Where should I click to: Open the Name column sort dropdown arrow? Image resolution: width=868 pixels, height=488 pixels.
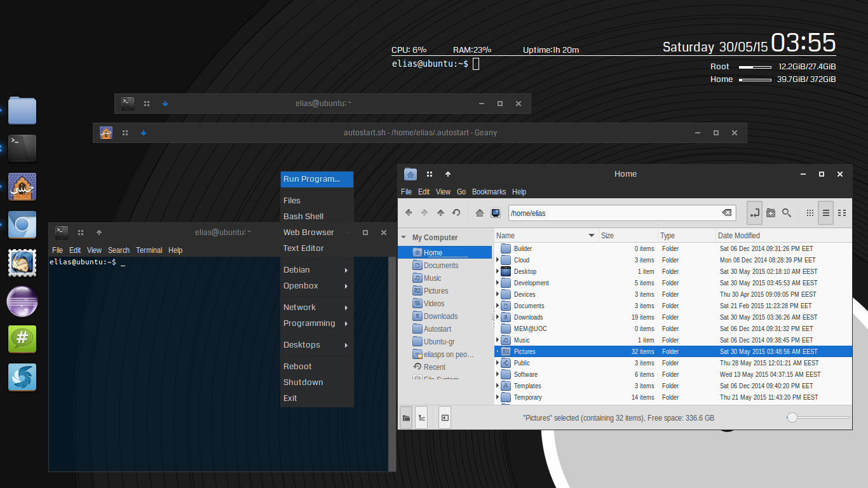(592, 236)
